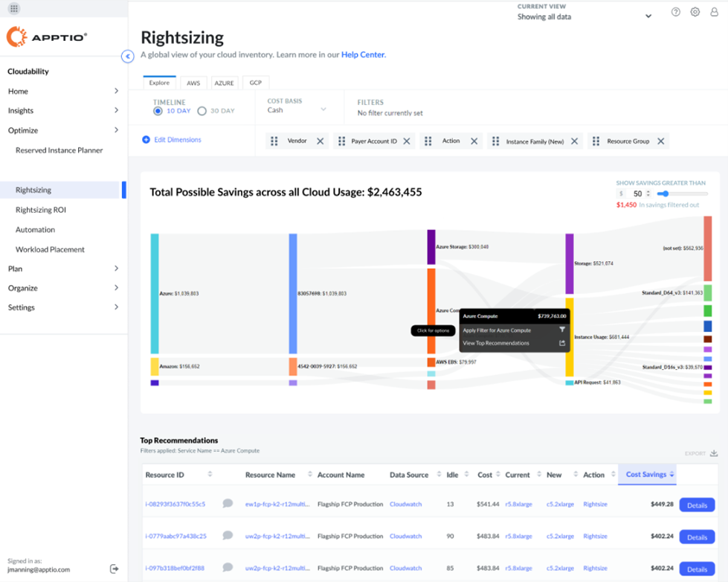Select the 30 DAY timeline radio

click(202, 111)
